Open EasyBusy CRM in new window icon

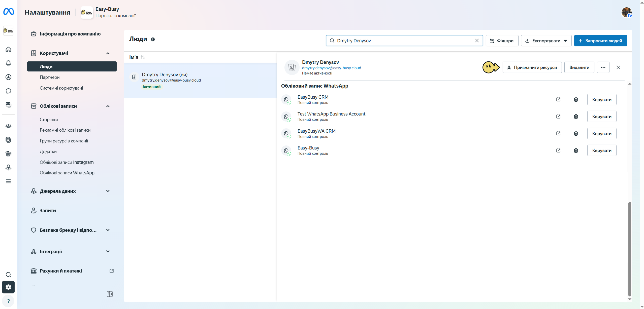point(558,99)
